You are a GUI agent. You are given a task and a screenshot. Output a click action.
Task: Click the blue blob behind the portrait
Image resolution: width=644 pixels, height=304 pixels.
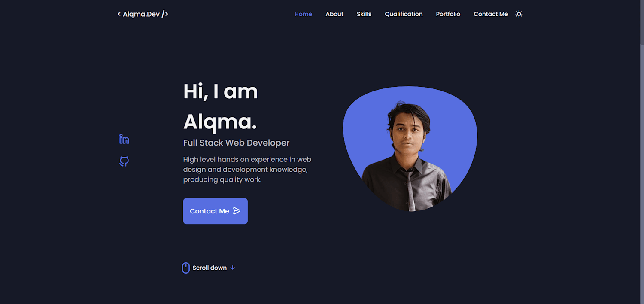click(455, 125)
